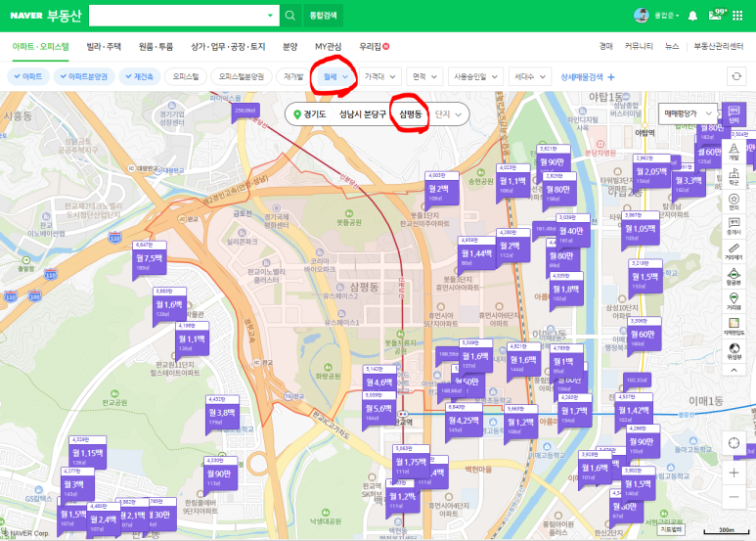Select the 거리재기 distance ruler tool
The width and height of the screenshot is (756, 541).
734,251
